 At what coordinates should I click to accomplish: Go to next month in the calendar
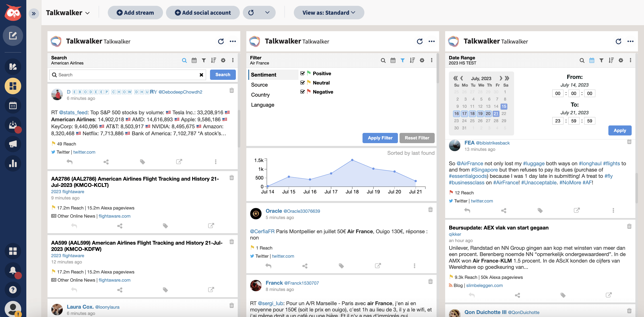(501, 78)
